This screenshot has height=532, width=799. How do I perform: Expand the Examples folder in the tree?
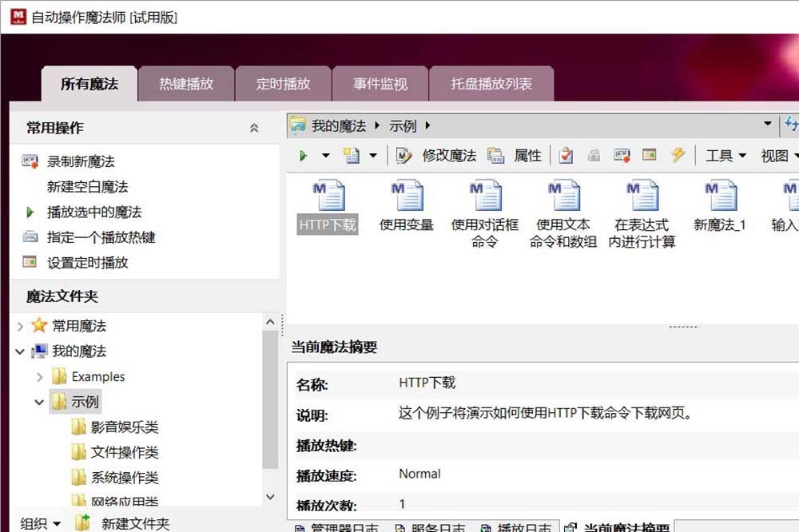pos(40,377)
